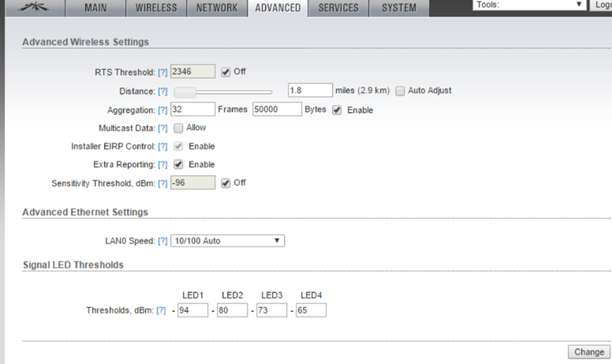This screenshot has width=612, height=364.
Task: Open help for LED Thresholds
Action: click(x=161, y=310)
